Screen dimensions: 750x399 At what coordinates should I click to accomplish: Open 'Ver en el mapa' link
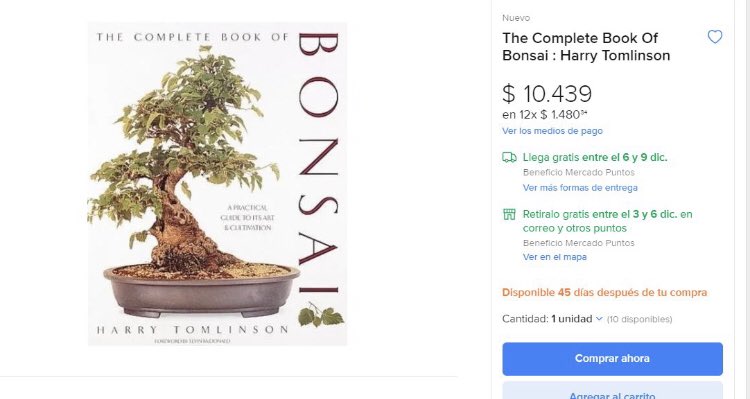point(554,257)
